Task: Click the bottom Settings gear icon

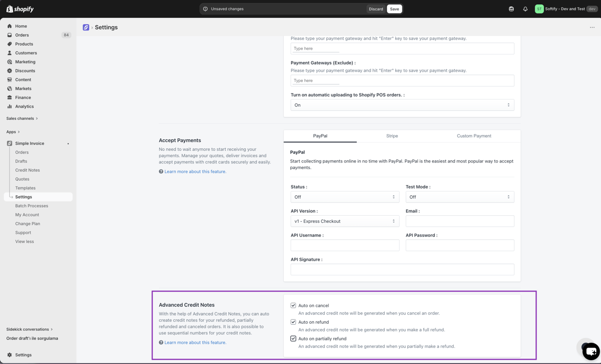Action: click(9, 355)
